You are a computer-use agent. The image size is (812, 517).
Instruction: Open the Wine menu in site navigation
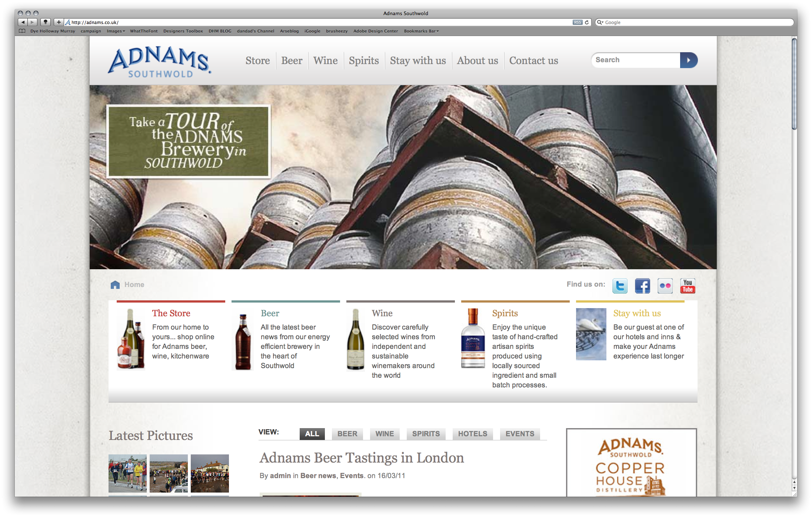[x=325, y=60]
